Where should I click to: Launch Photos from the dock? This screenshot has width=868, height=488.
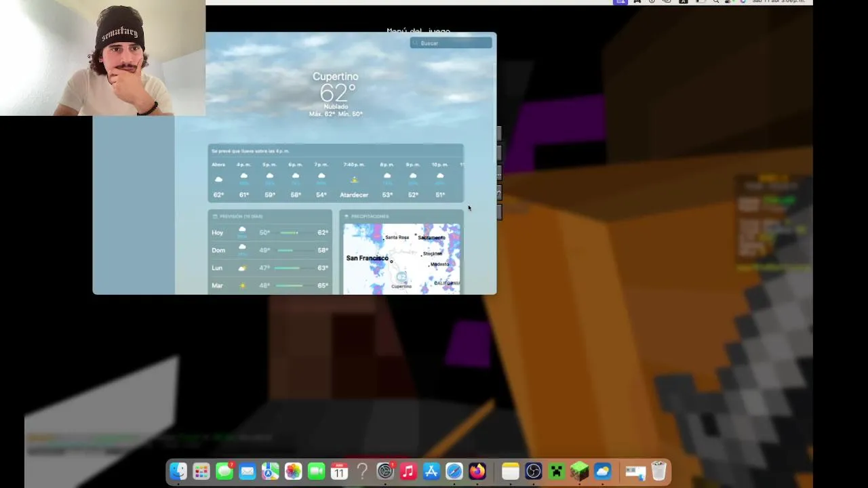(293, 471)
